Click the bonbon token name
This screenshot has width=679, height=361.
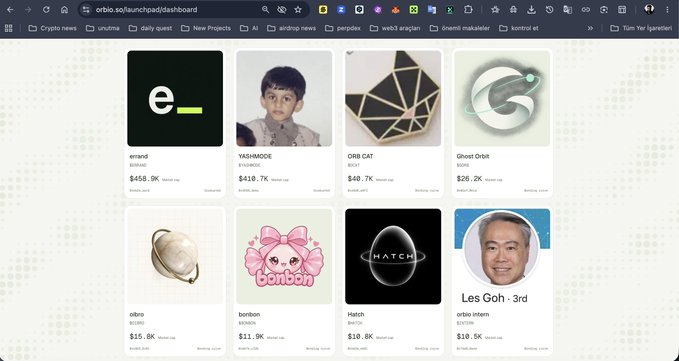249,314
